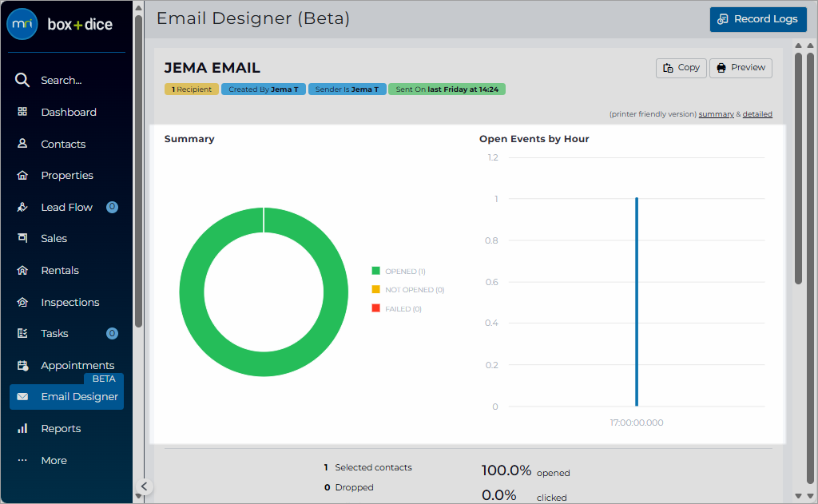Click the Preview button
This screenshot has height=504, width=818.
click(741, 68)
